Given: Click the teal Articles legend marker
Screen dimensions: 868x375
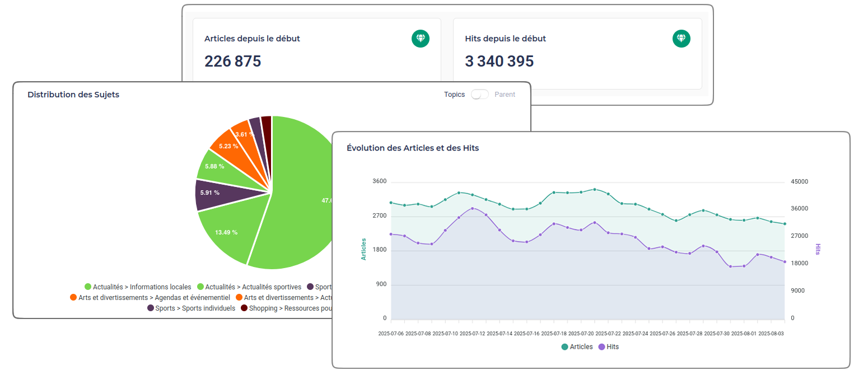Looking at the screenshot, I should point(564,347).
